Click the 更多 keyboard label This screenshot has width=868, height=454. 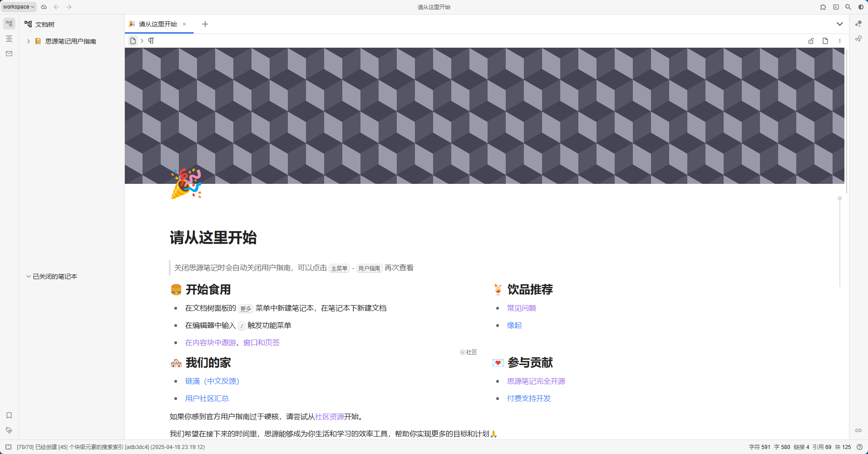pos(246,309)
